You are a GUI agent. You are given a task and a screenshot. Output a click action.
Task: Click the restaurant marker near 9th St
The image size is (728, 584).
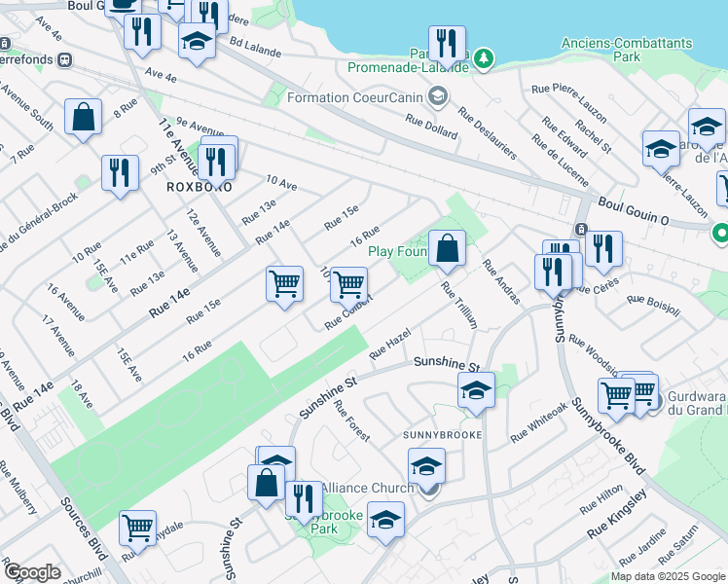pyautogui.click(x=120, y=173)
